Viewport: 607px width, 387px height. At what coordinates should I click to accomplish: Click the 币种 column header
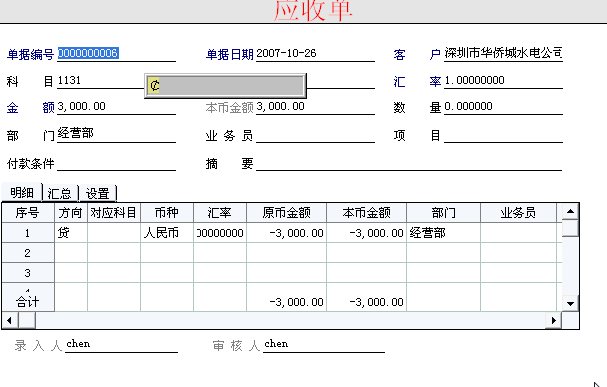[167, 212]
